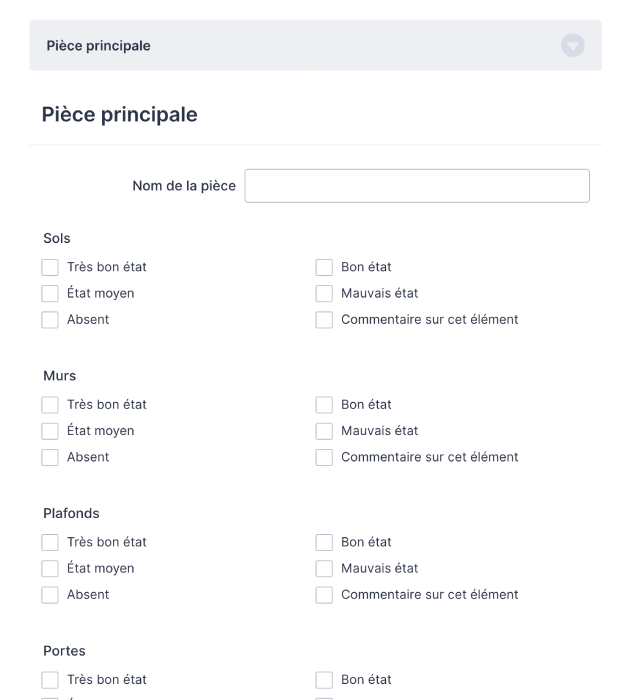The width and height of the screenshot is (628, 700).
Task: Tick Bon état for Murs
Action: pyautogui.click(x=324, y=405)
